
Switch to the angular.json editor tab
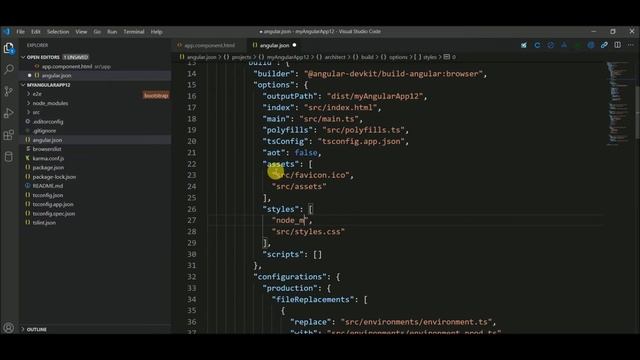click(275, 45)
